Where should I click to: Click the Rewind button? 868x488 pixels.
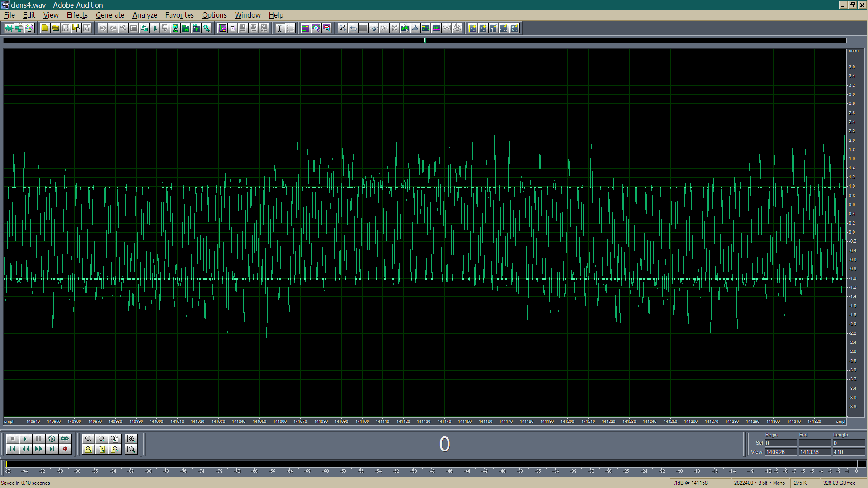coord(25,449)
